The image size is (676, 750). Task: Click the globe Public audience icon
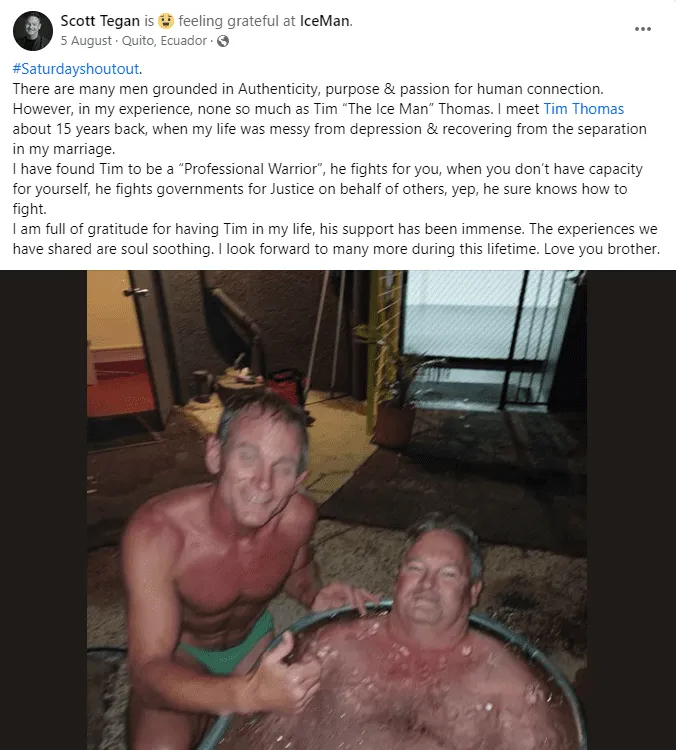(223, 41)
